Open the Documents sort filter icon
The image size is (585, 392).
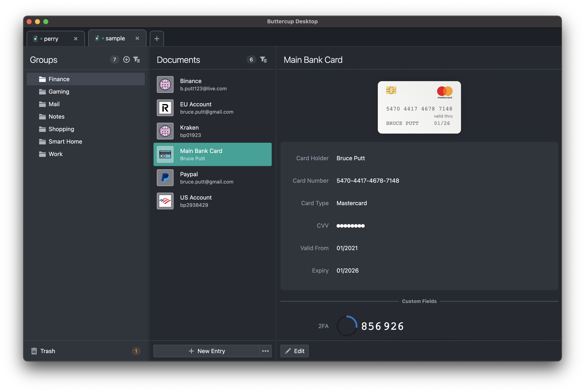(x=263, y=60)
